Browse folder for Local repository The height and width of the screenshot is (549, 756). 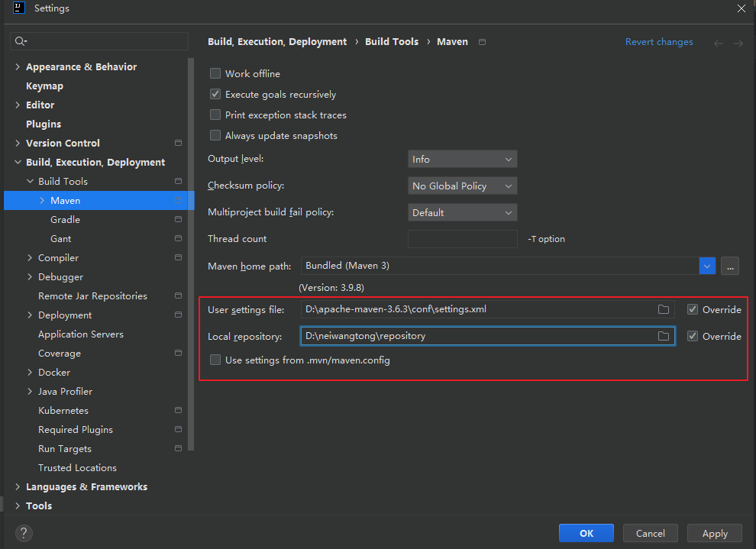click(x=664, y=336)
